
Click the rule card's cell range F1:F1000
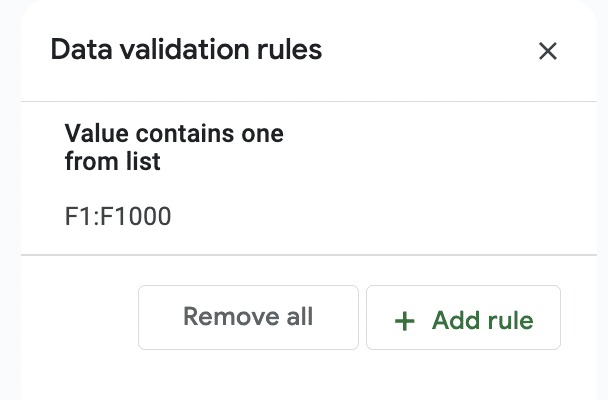118,216
